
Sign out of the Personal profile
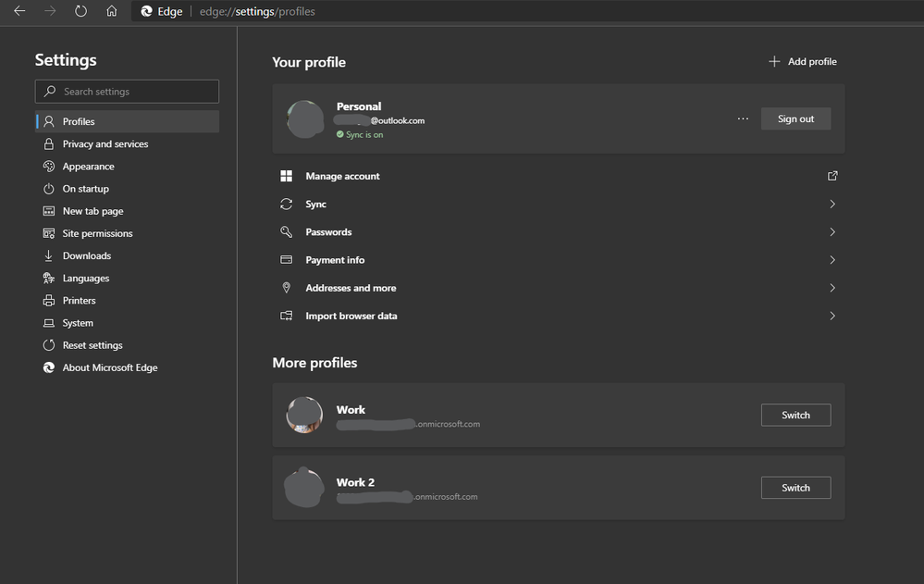(x=795, y=118)
